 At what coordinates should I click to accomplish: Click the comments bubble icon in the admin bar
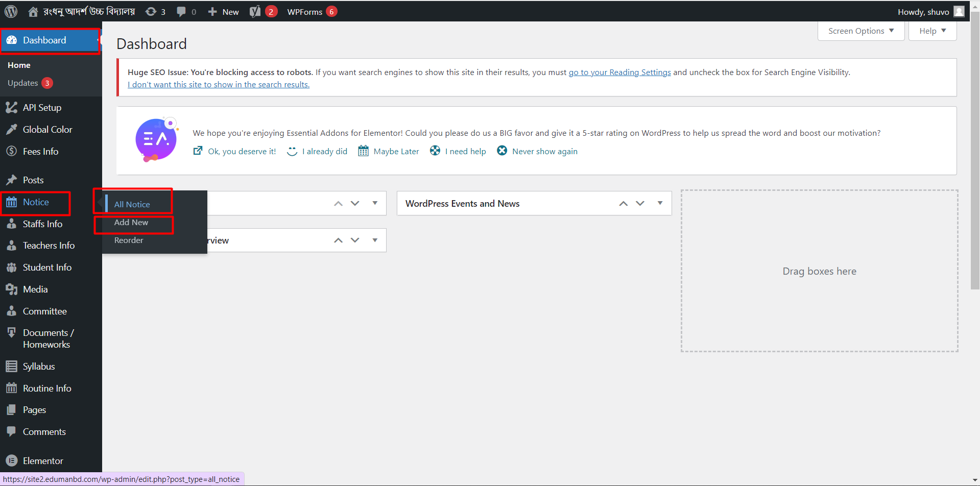pos(181,11)
